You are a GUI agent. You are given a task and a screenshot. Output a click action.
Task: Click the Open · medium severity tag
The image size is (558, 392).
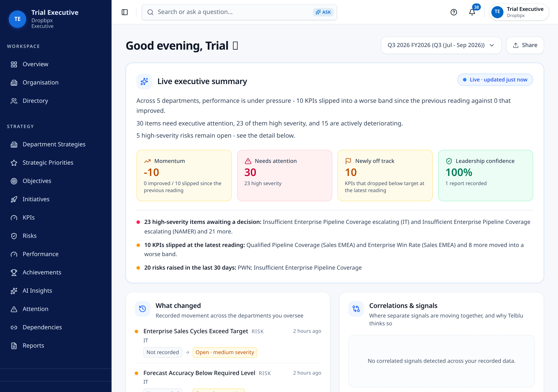click(225, 352)
